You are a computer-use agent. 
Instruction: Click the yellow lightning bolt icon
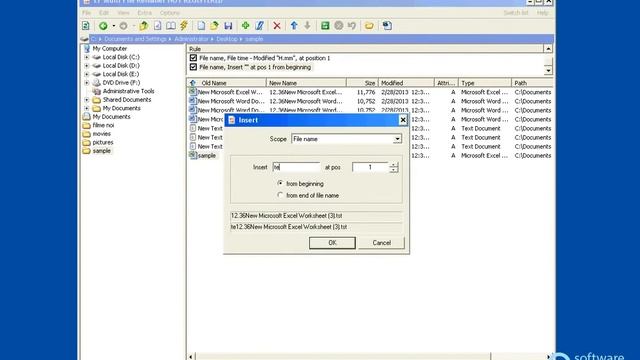tap(184, 26)
